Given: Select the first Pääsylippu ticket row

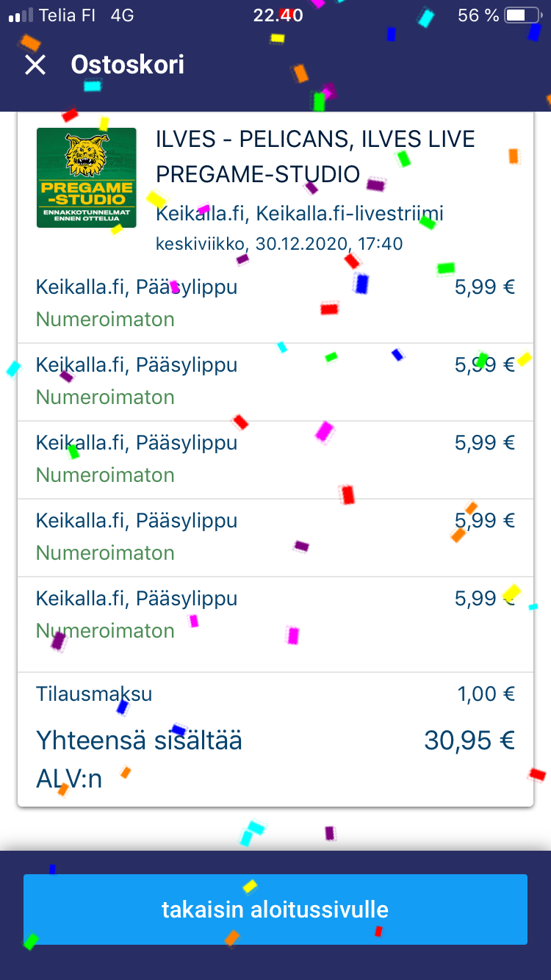Looking at the screenshot, I should tap(275, 303).
